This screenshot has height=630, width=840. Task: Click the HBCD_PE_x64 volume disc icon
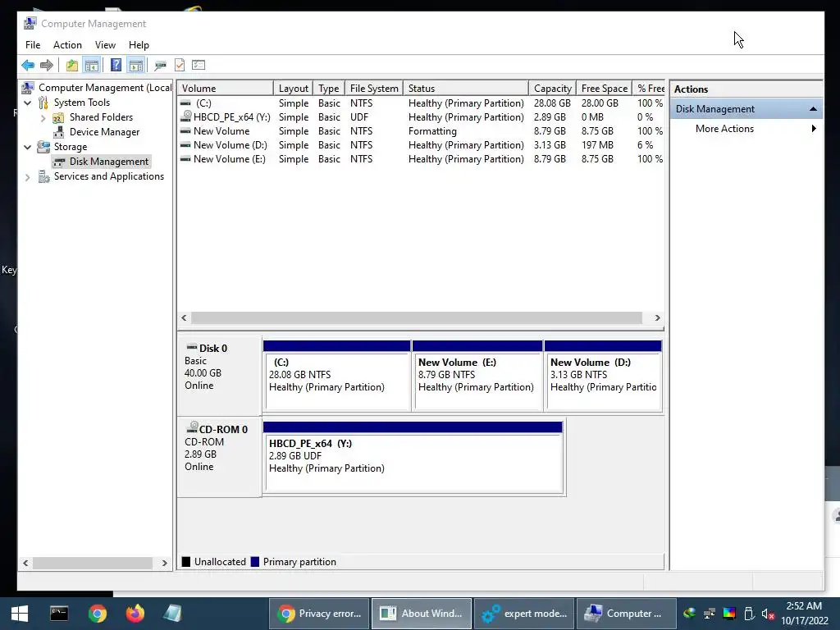coord(186,116)
